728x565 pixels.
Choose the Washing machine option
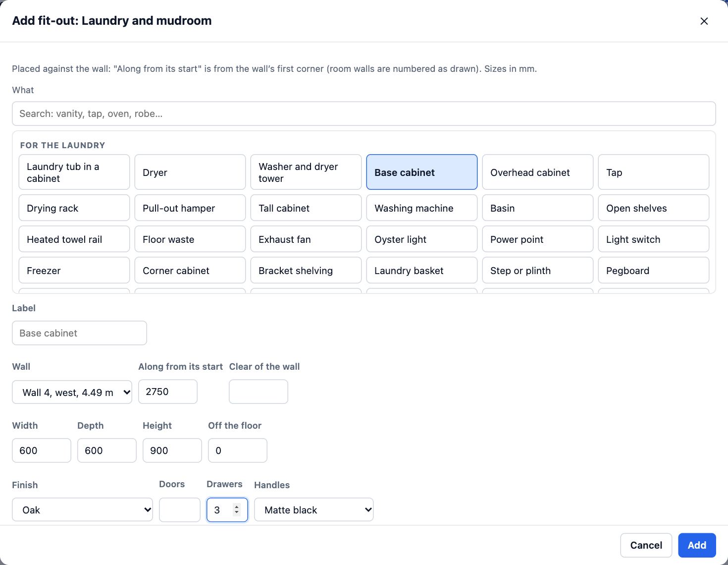coord(421,208)
